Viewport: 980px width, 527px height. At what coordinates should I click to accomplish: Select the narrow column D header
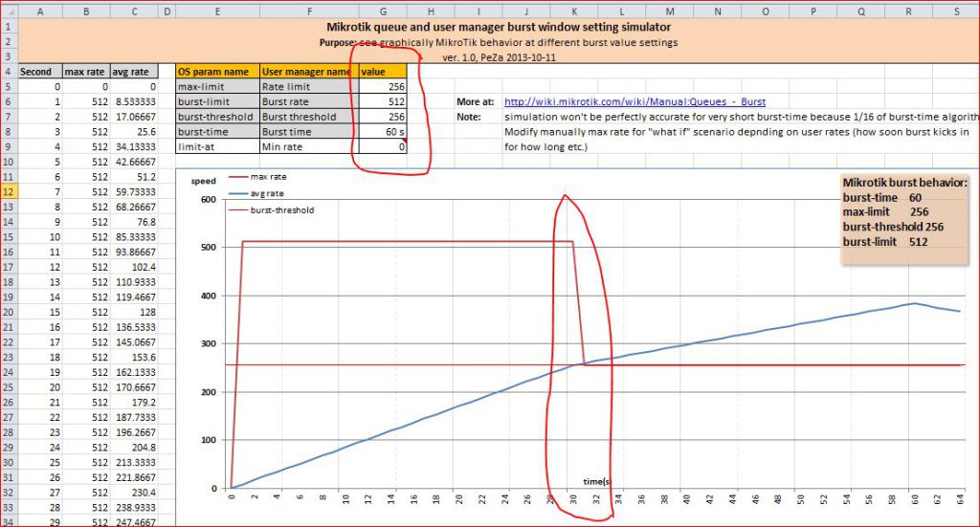tap(167, 11)
